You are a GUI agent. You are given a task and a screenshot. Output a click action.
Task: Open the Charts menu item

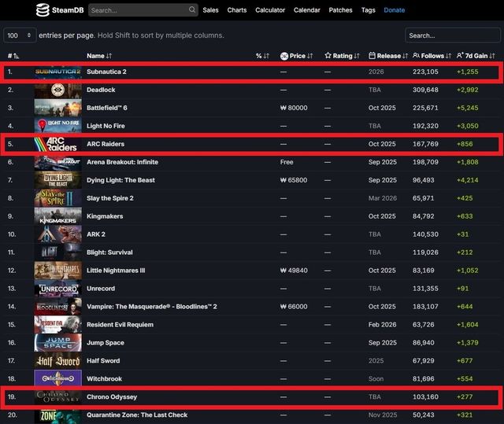point(236,10)
